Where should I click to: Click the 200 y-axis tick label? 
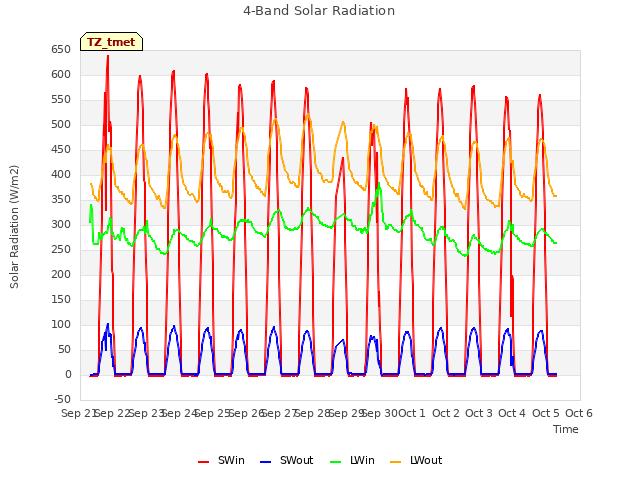point(61,275)
